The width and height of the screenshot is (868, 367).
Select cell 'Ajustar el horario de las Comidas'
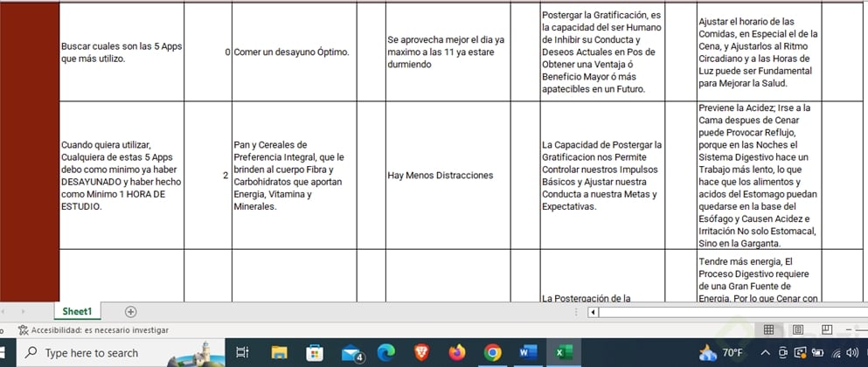[760, 52]
